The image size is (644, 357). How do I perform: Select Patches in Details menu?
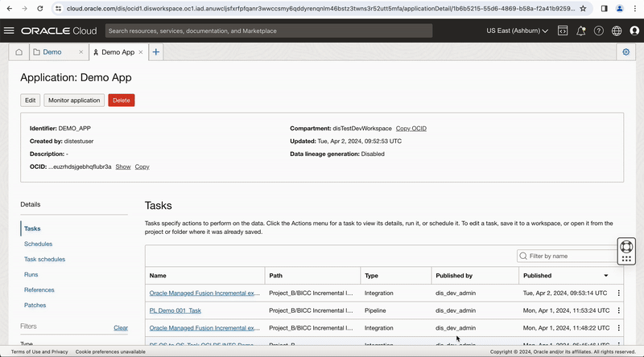point(35,306)
